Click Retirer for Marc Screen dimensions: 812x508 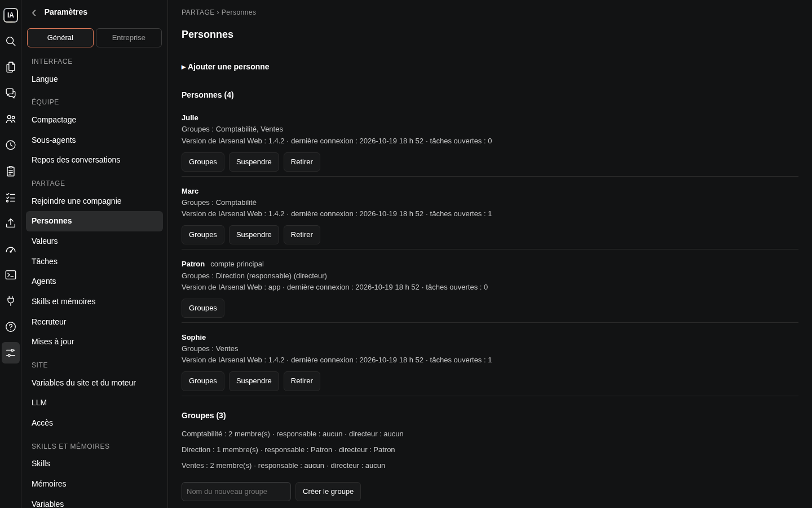click(302, 235)
